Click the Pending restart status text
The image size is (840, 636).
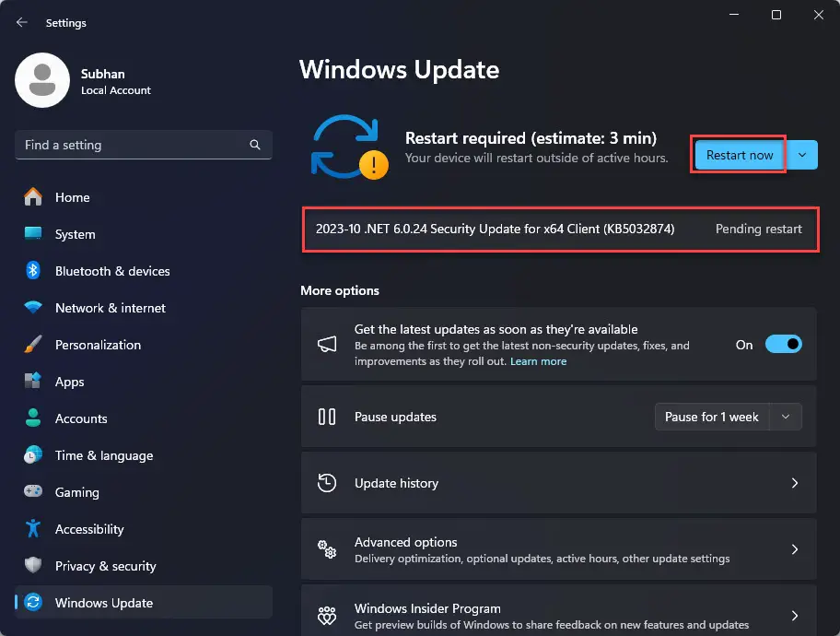tap(759, 229)
